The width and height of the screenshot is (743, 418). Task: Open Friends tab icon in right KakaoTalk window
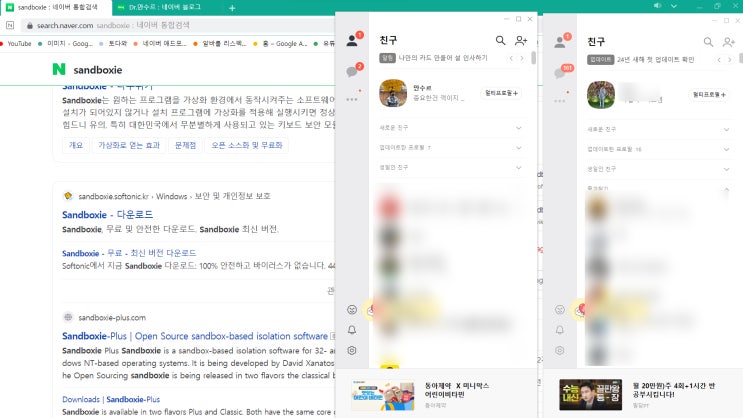560,42
